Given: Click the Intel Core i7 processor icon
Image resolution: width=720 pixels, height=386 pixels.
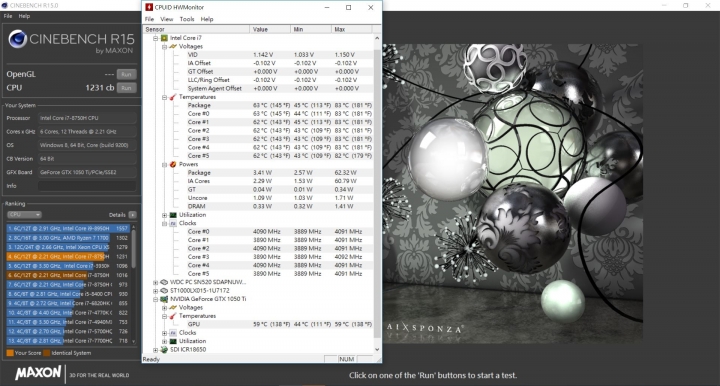Looking at the screenshot, I should 164,38.
